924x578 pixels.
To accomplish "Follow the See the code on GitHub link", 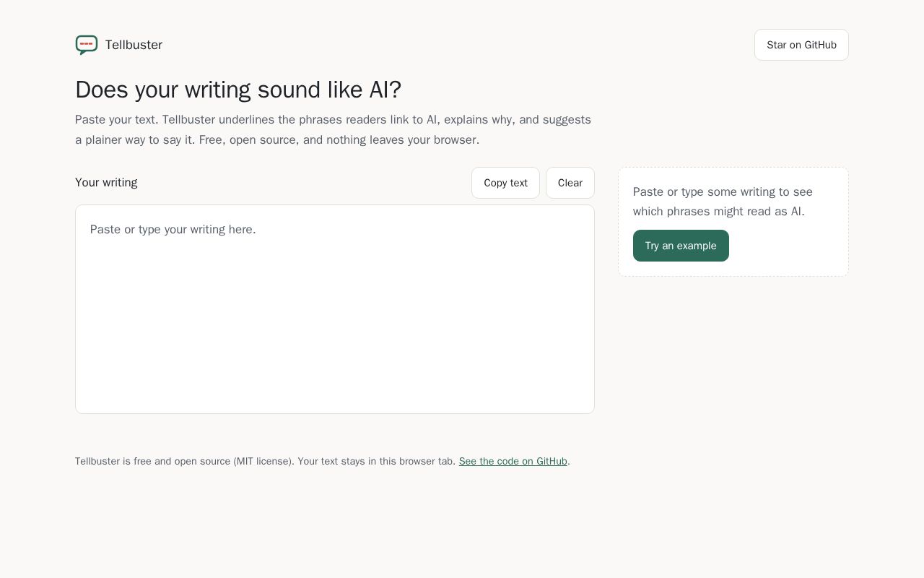I will (x=513, y=461).
